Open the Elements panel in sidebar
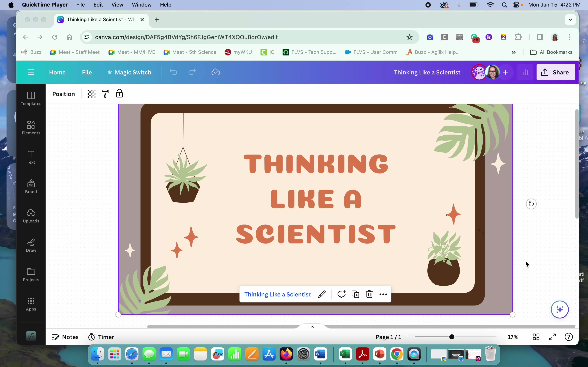The image size is (588, 367). [x=31, y=128]
